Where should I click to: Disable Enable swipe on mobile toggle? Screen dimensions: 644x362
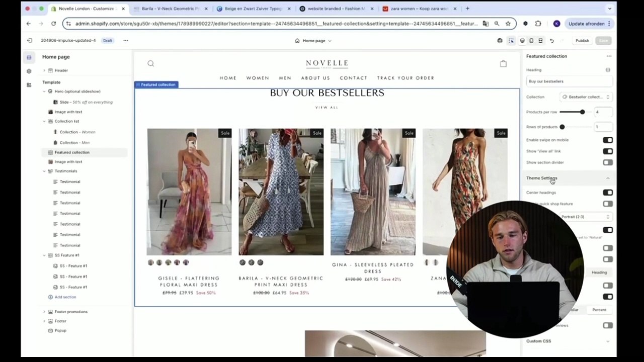(x=608, y=140)
